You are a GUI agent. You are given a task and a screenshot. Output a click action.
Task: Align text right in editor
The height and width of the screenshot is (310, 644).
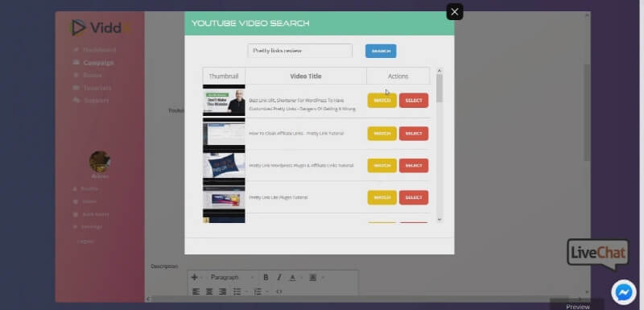(222, 291)
